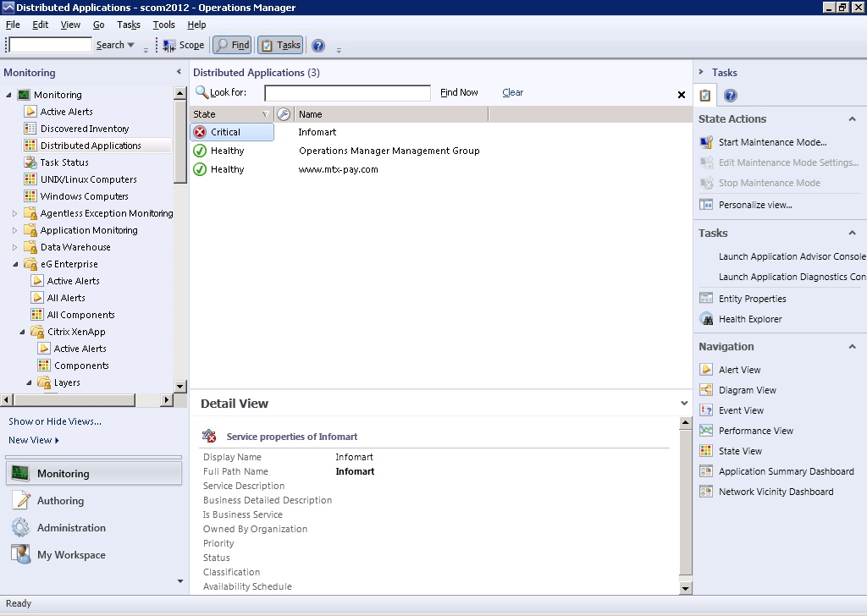This screenshot has width=867, height=616.
Task: Toggle the Tasks toolbar button
Action: click(x=280, y=46)
